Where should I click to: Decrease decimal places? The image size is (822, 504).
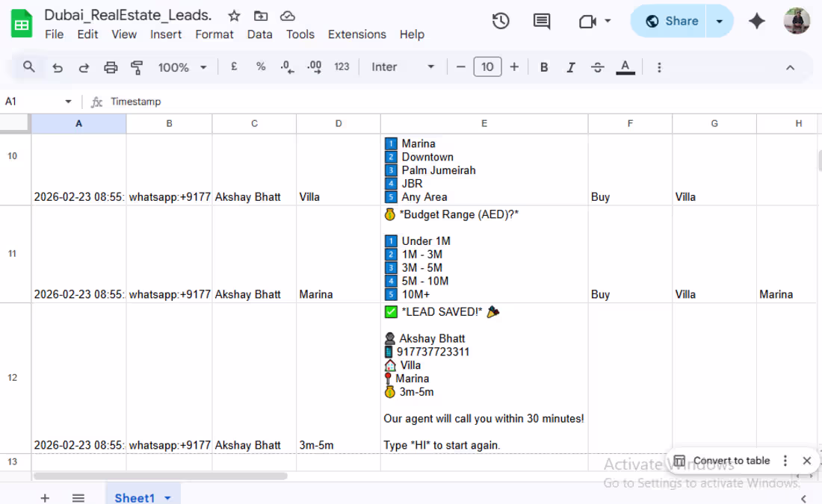(287, 66)
